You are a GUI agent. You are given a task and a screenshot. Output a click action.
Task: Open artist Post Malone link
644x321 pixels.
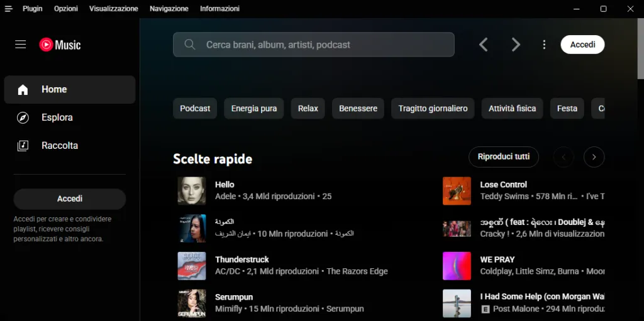tap(516, 308)
